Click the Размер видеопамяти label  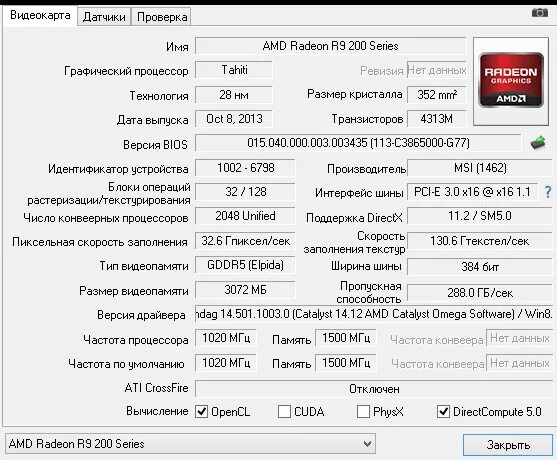tap(134, 291)
